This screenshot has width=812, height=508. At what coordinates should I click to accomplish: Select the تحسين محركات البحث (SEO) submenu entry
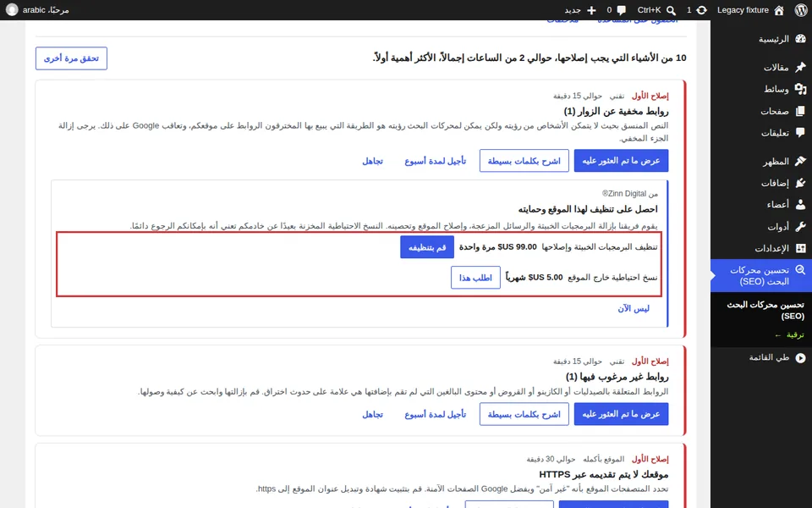[765, 310]
